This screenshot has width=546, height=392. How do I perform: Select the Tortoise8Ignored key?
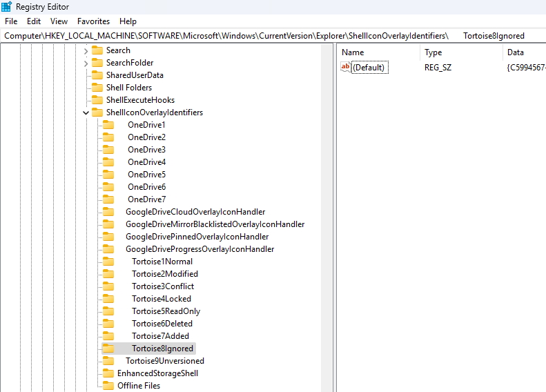[162, 349]
